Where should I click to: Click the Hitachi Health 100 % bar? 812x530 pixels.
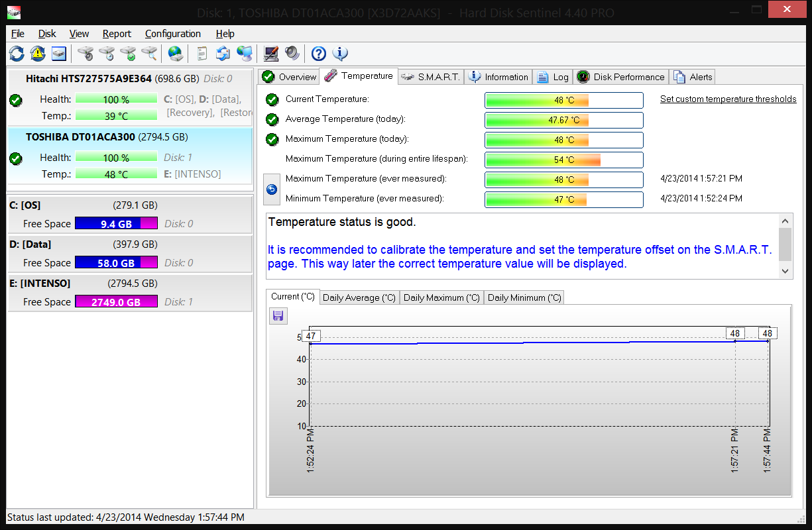[x=116, y=99]
